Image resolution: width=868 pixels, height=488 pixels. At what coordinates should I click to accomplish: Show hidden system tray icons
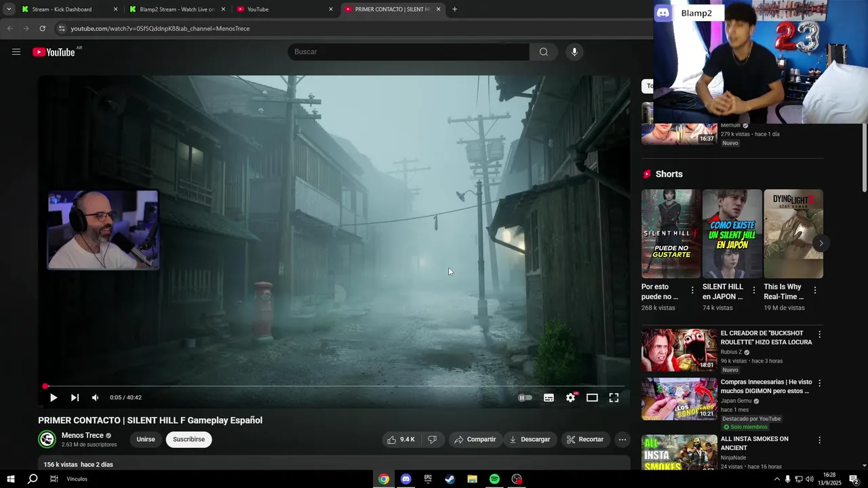coord(776,479)
